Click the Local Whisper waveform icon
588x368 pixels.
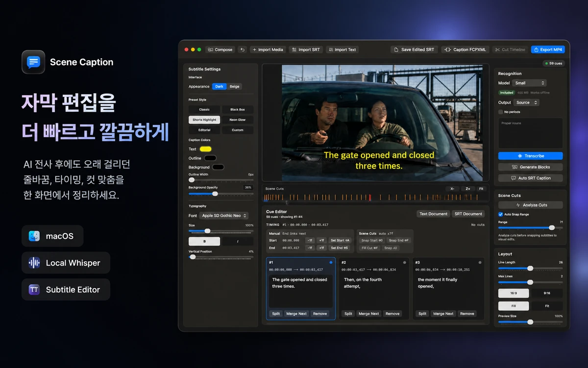pos(34,263)
